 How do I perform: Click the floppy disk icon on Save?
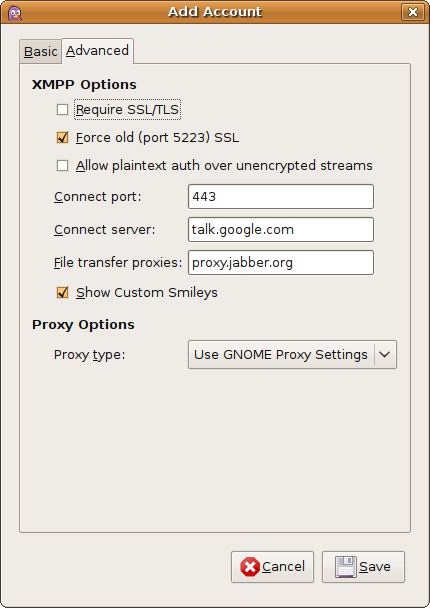click(345, 567)
